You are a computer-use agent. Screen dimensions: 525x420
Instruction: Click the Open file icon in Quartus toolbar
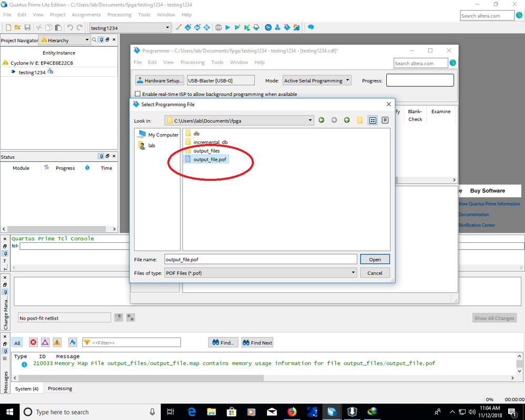pos(18,27)
